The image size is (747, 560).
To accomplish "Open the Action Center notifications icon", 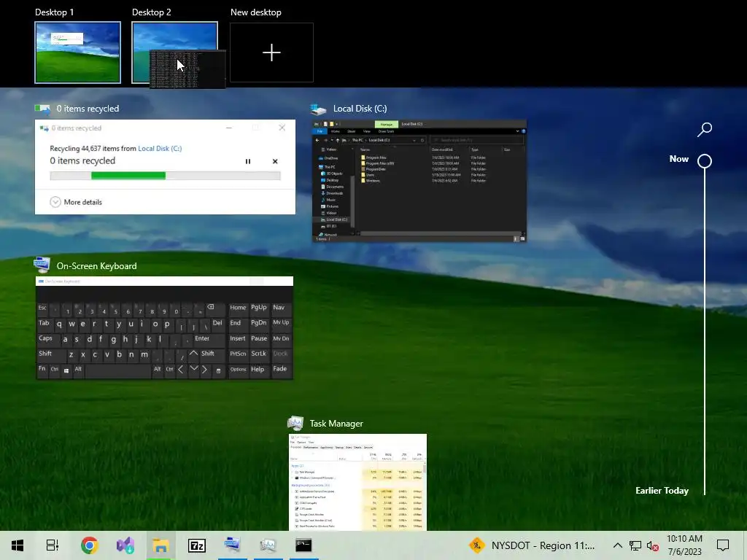I will point(723,545).
